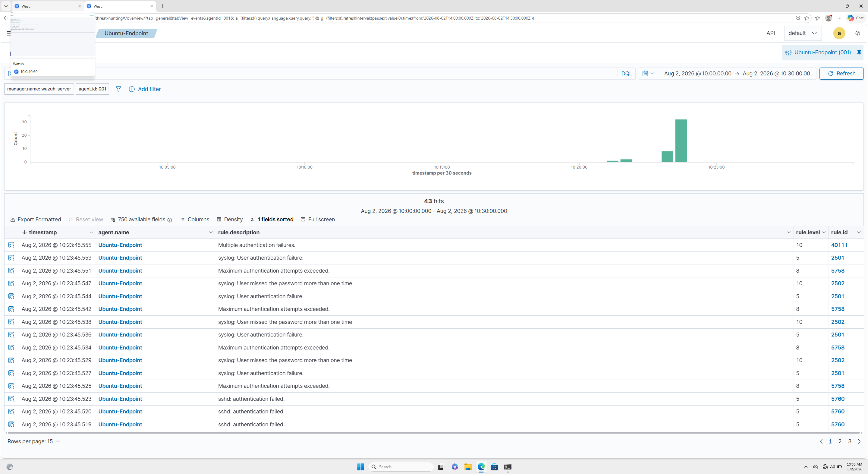This screenshot has height=474, width=868.
Task: Inspect the 10:23:45.523 event details
Action: pos(11,399)
